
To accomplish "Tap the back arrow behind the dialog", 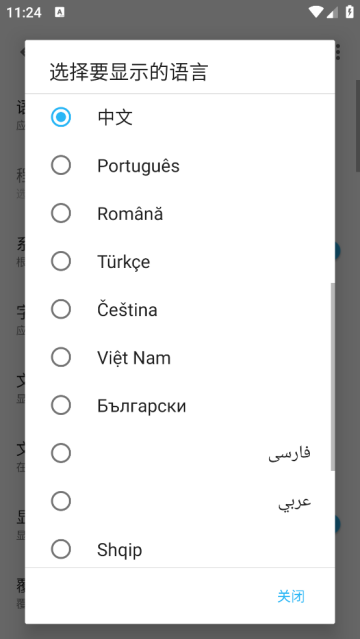I will click(x=23, y=52).
